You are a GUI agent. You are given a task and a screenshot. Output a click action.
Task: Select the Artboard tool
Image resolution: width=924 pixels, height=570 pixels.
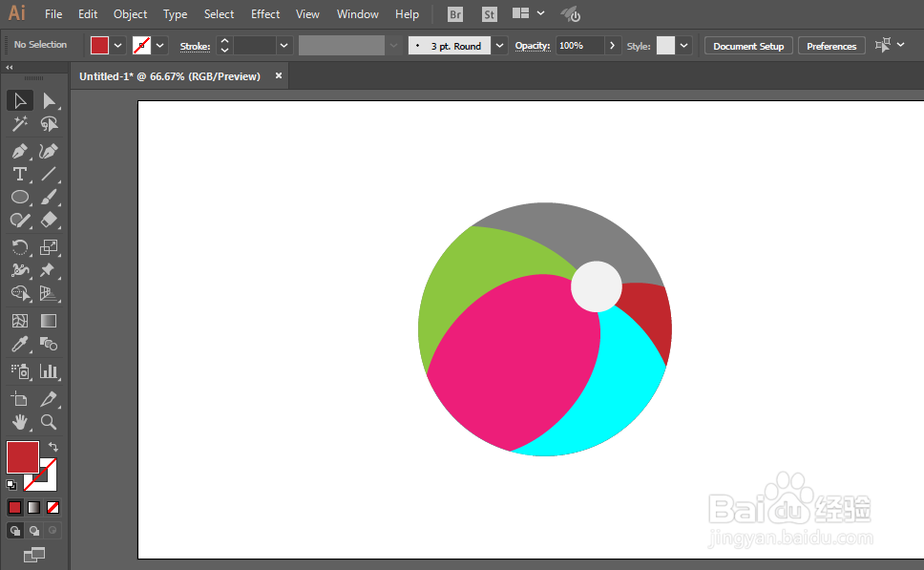pyautogui.click(x=19, y=399)
